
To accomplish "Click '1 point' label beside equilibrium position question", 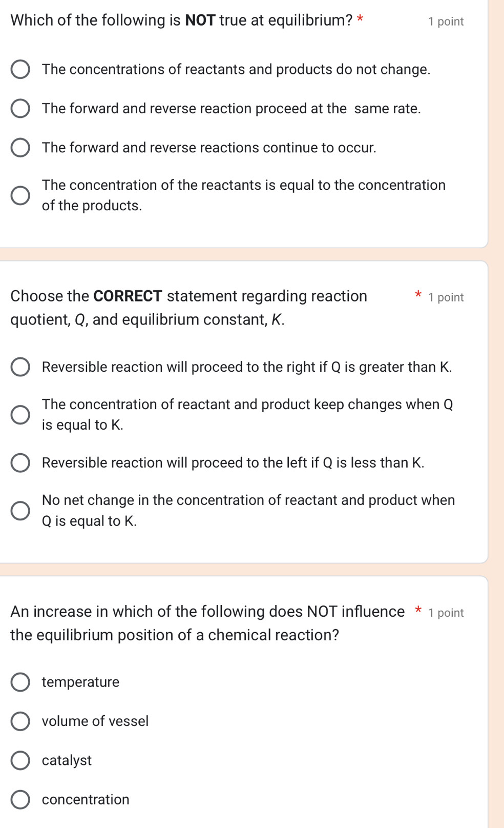I will [446, 613].
